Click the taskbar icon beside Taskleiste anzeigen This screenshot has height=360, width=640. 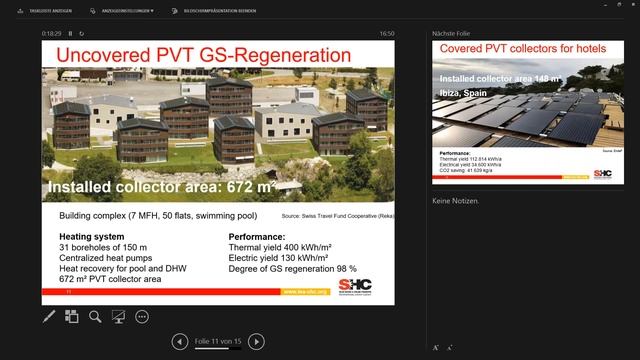click(x=20, y=11)
